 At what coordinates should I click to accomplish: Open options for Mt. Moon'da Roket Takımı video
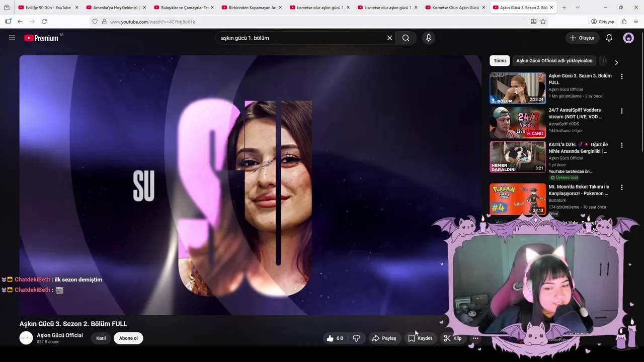click(x=622, y=187)
